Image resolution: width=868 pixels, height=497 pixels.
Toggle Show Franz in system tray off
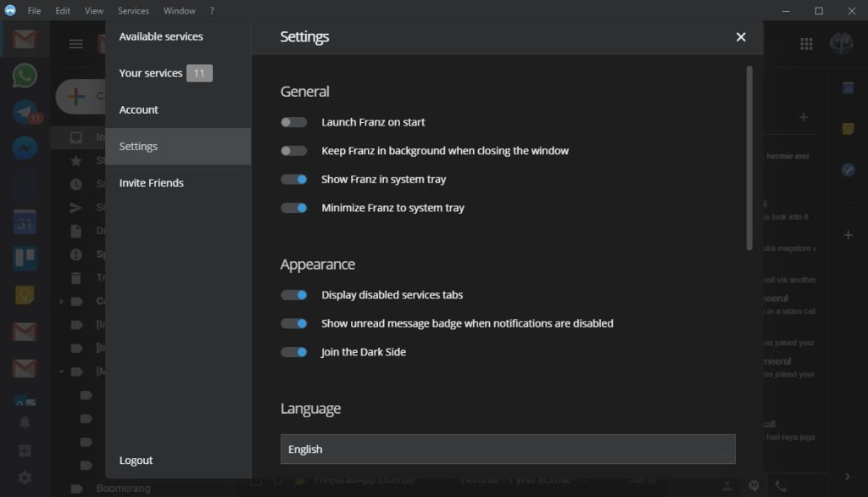(x=294, y=179)
